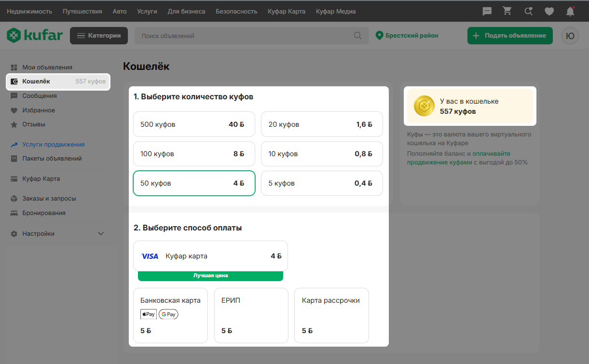Click the Избранное heart sidebar icon
This screenshot has height=364, width=589.
(x=14, y=110)
